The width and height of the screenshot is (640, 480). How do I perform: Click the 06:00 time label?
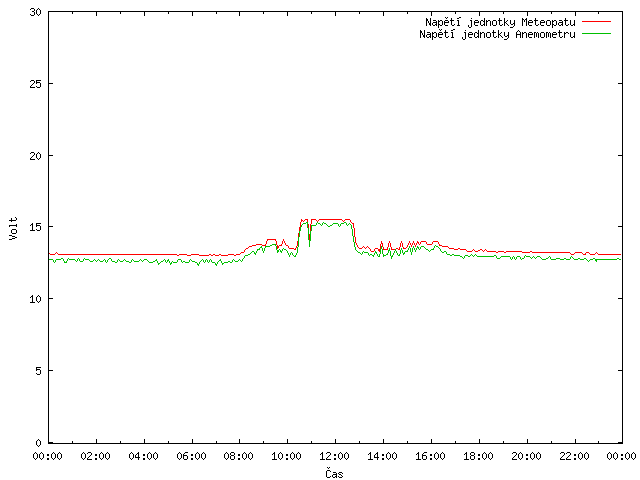point(191,456)
